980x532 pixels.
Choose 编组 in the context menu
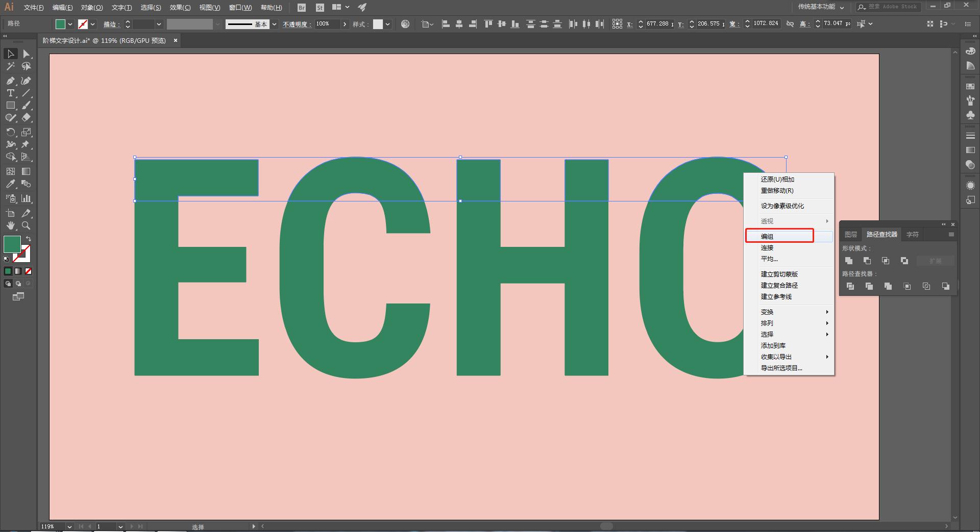pos(789,236)
